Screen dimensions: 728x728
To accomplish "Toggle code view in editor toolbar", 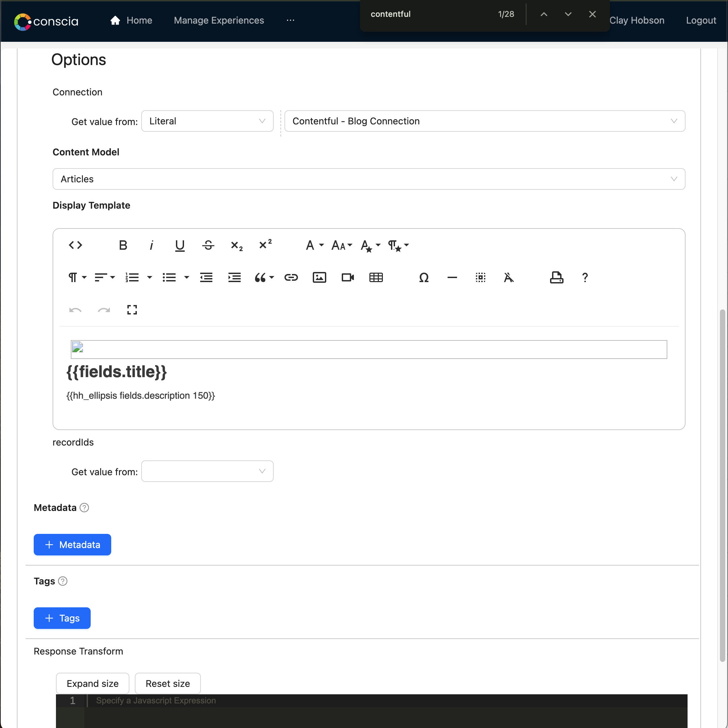I will tap(75, 245).
